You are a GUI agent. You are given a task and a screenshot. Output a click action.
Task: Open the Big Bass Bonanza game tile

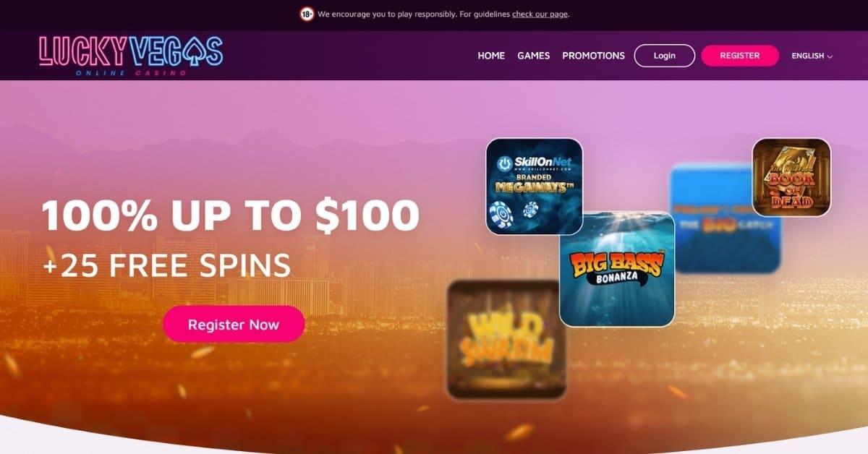(x=617, y=269)
